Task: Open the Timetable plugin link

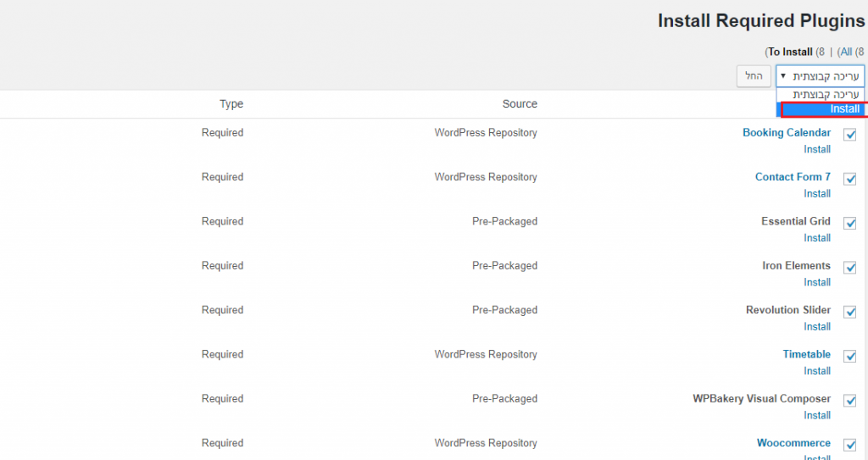Action: (x=807, y=354)
